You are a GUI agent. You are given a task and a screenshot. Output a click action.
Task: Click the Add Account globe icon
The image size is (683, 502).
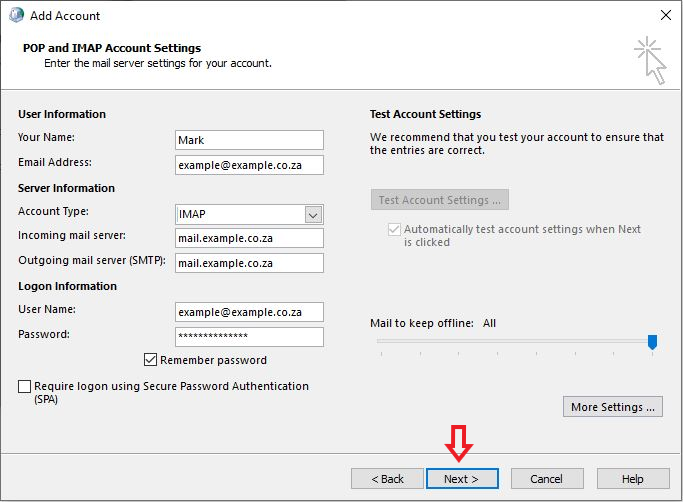17,15
